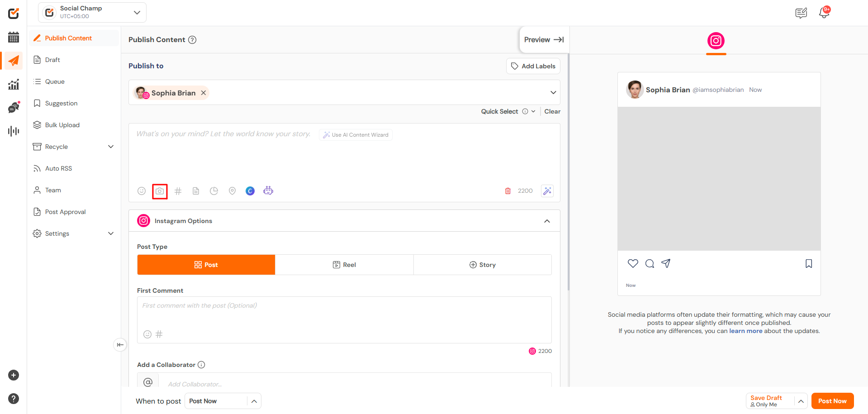Viewport: 868px width, 414px height.
Task: Open the calendar icon in left rail
Action: (14, 37)
